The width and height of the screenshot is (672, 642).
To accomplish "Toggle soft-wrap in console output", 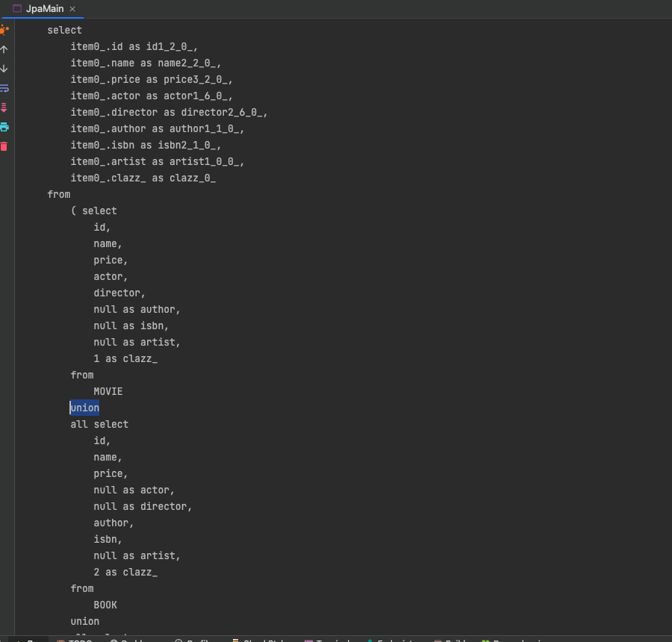I will [x=4, y=88].
